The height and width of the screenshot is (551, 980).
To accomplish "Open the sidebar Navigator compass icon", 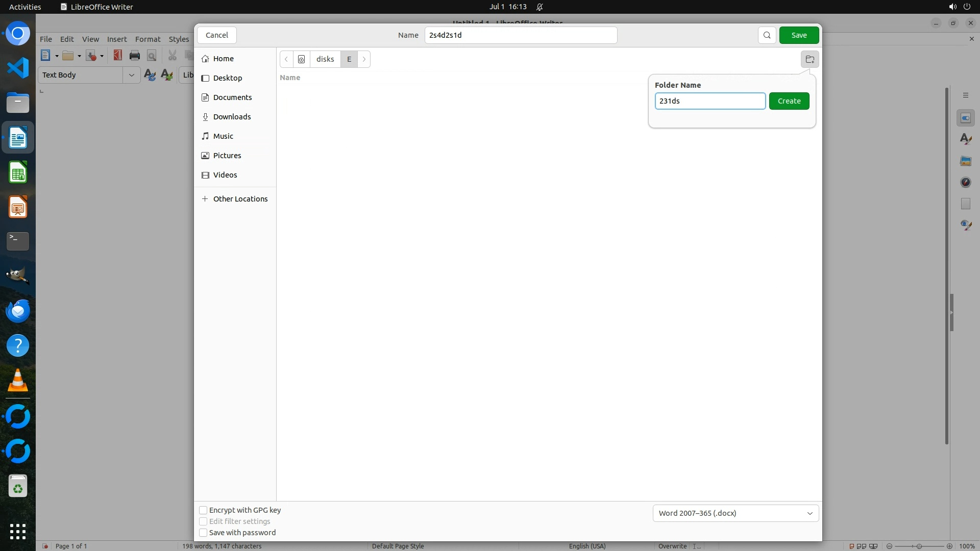I will tap(965, 183).
